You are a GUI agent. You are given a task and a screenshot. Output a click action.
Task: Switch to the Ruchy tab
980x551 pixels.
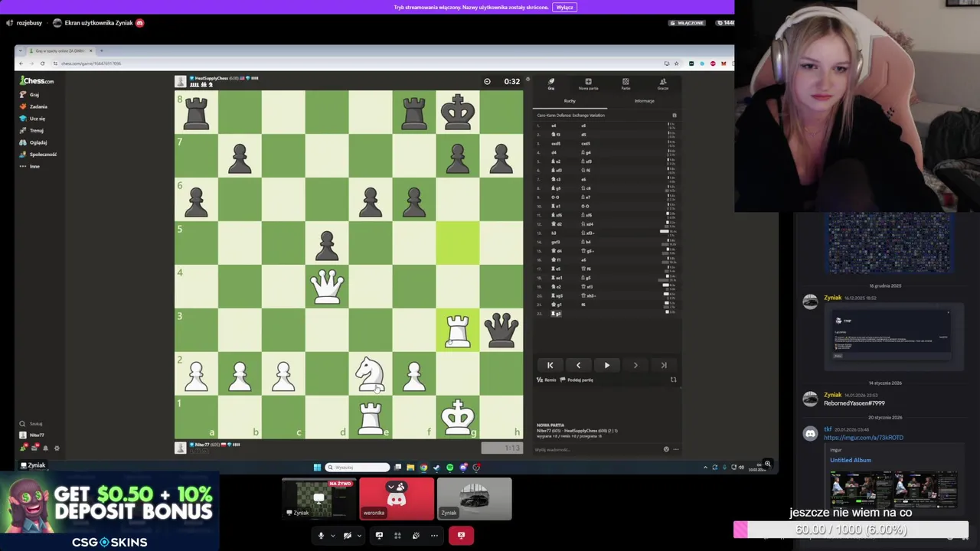pyautogui.click(x=570, y=101)
